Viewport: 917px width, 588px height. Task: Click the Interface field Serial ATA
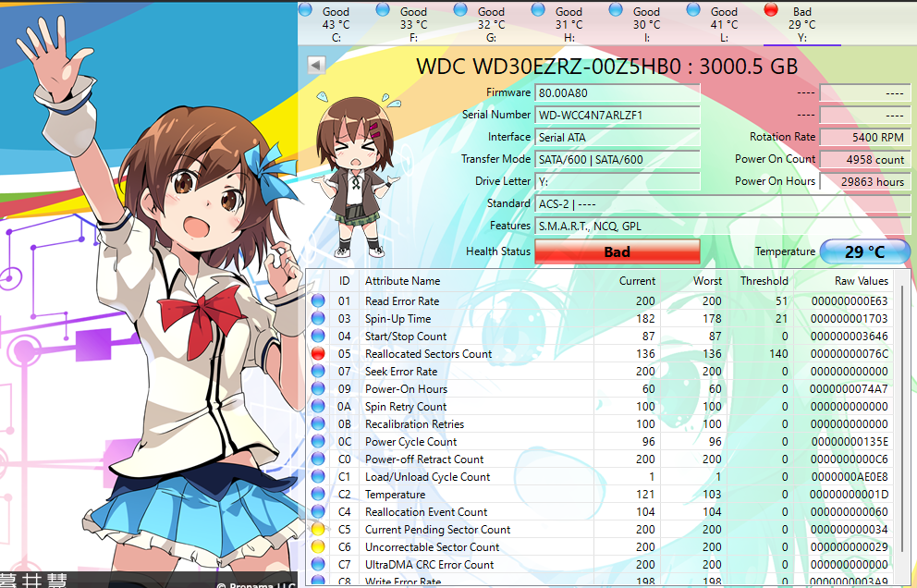click(x=617, y=137)
